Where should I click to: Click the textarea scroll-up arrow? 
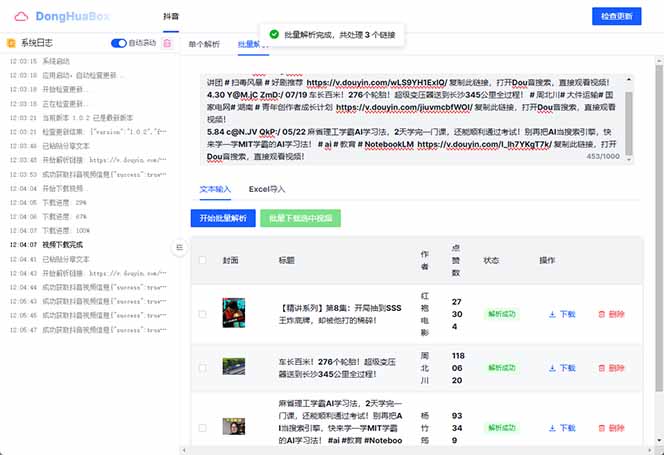click(629, 79)
